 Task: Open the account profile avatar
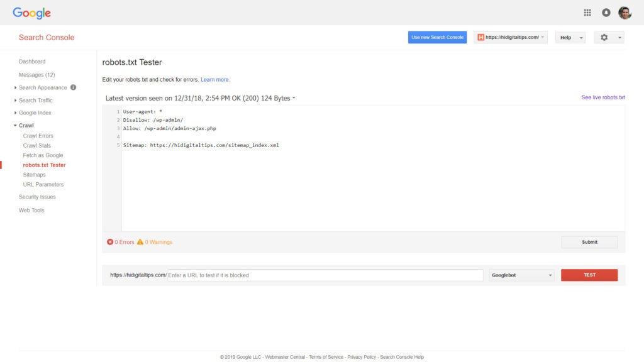(x=625, y=13)
